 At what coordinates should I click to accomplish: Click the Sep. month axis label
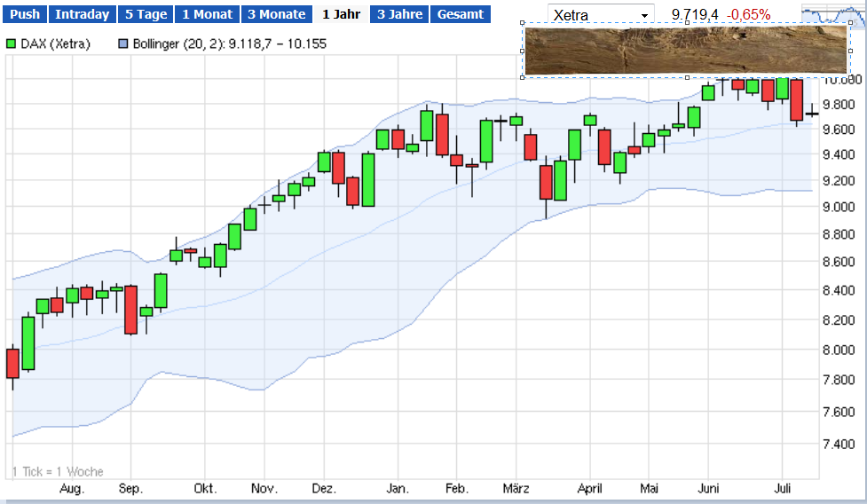[130, 489]
